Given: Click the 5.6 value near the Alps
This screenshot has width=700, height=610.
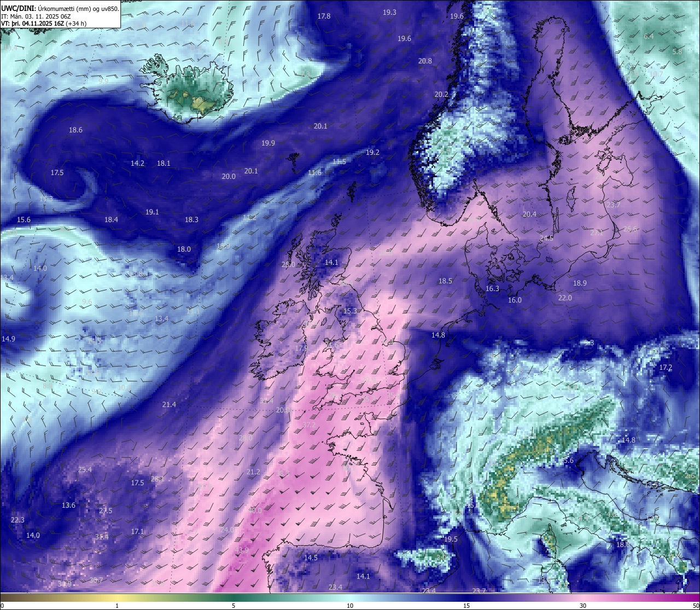Looking at the screenshot, I should (569, 461).
